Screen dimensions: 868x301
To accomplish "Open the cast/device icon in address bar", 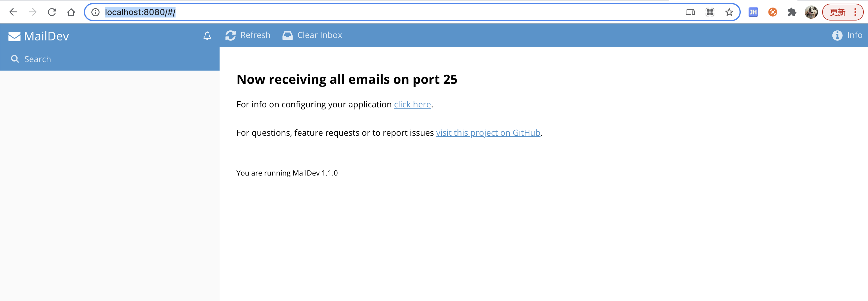I will tap(690, 12).
